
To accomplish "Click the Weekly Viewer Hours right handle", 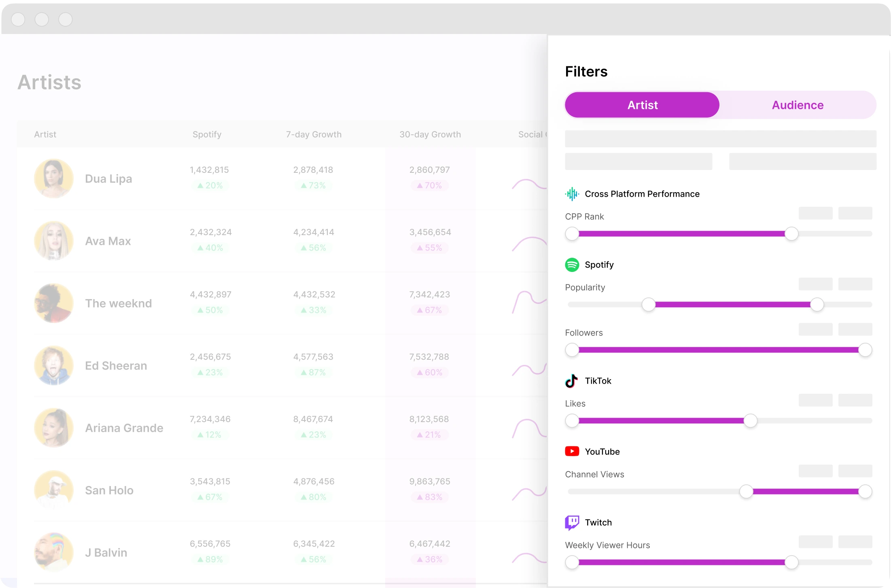I will 791,562.
